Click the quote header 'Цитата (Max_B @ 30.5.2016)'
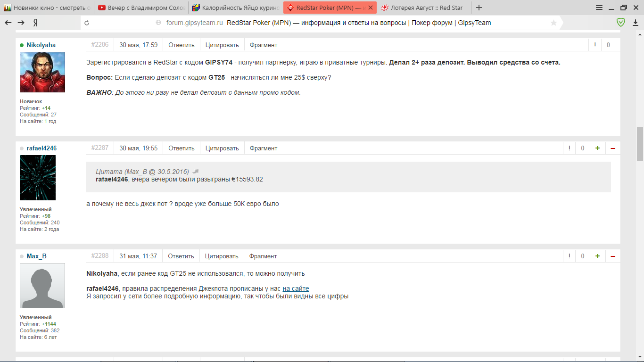 pos(142,171)
